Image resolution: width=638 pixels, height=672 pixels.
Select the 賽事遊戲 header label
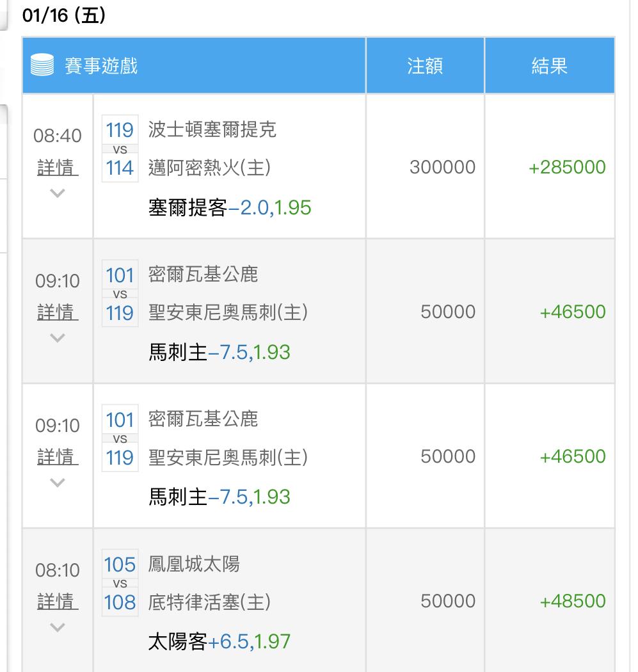tap(101, 66)
